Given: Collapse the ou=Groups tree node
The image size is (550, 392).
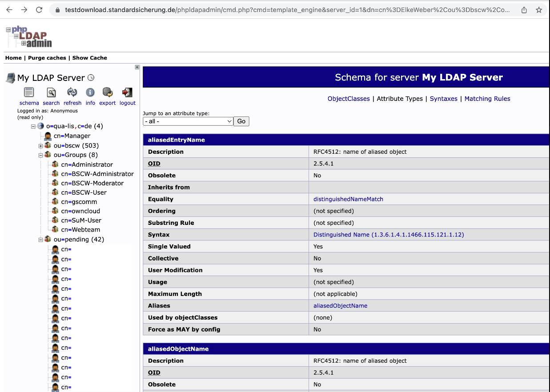Looking at the screenshot, I should tap(40, 155).
